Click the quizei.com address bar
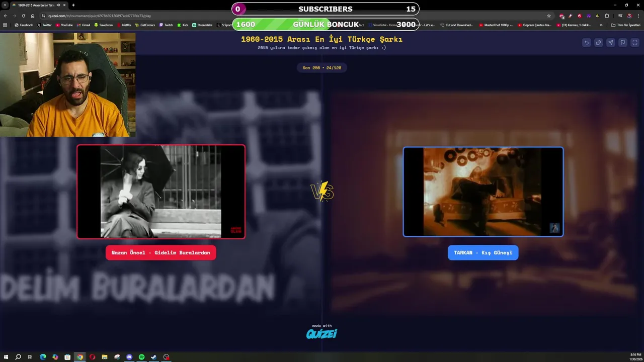Screen dimensions: 644x362 point(297,16)
